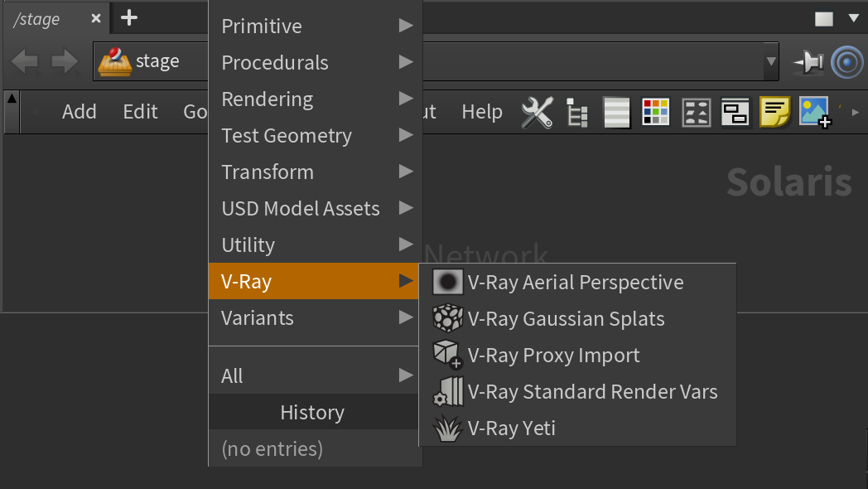Add a yellow sticky note
Screen dimensions: 868x489
(774, 112)
